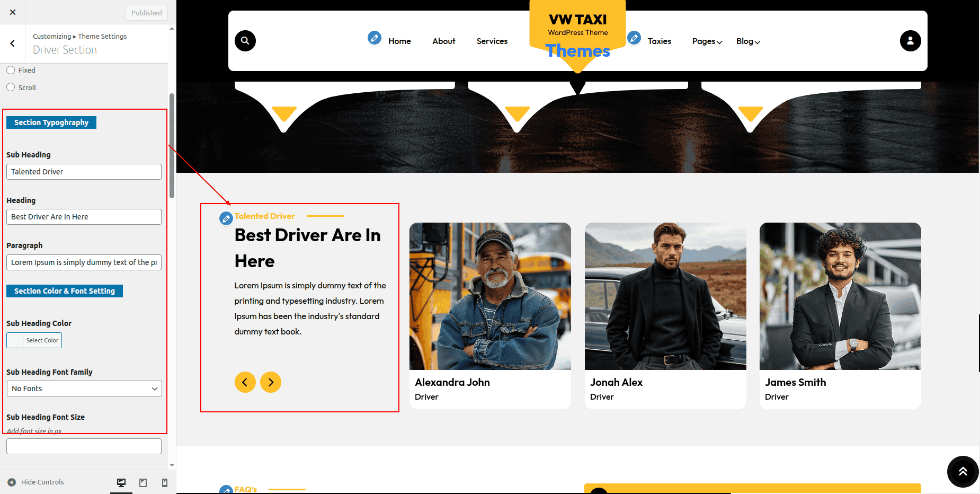Click the search icon in site header
The image size is (980, 494).
[245, 41]
